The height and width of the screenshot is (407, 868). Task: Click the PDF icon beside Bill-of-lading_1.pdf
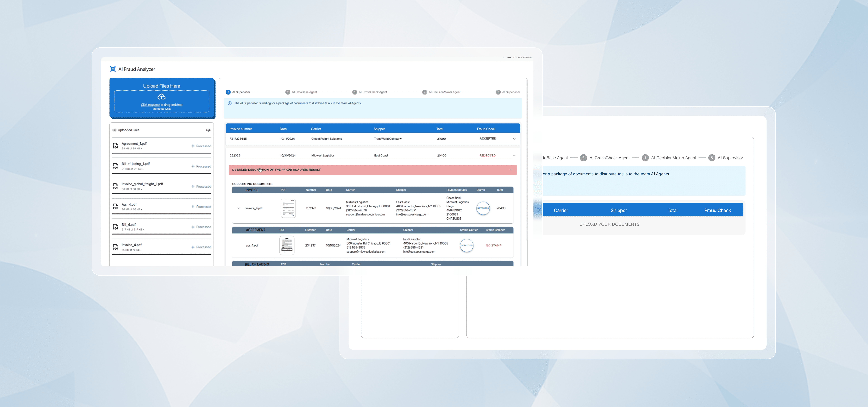pyautogui.click(x=116, y=166)
